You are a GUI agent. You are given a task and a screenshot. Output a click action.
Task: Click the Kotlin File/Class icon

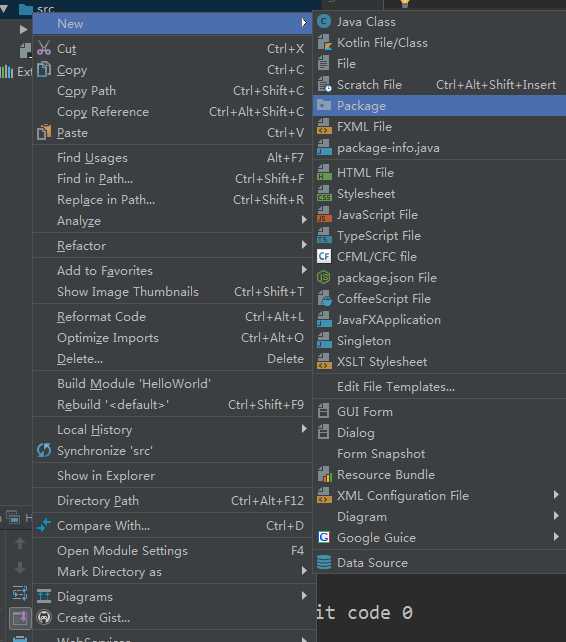(x=324, y=42)
